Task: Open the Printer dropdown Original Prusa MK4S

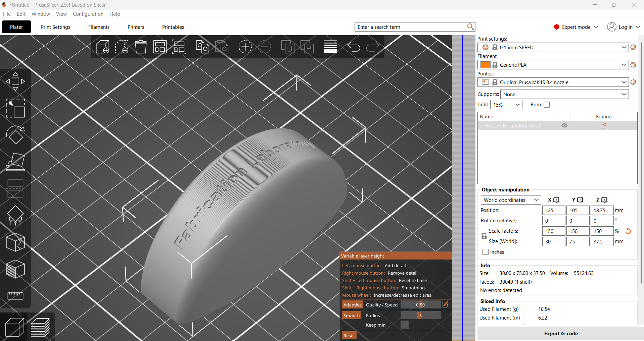Action: 553,82
